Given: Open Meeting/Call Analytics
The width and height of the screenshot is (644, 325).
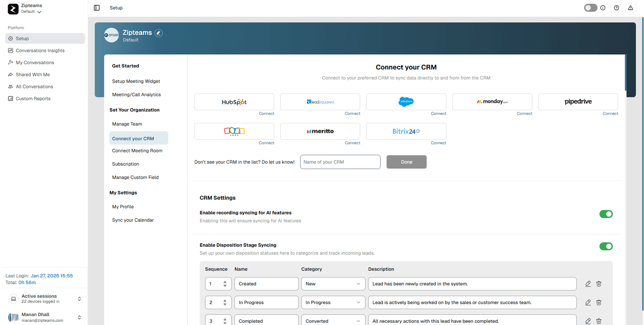Looking at the screenshot, I should [136, 94].
